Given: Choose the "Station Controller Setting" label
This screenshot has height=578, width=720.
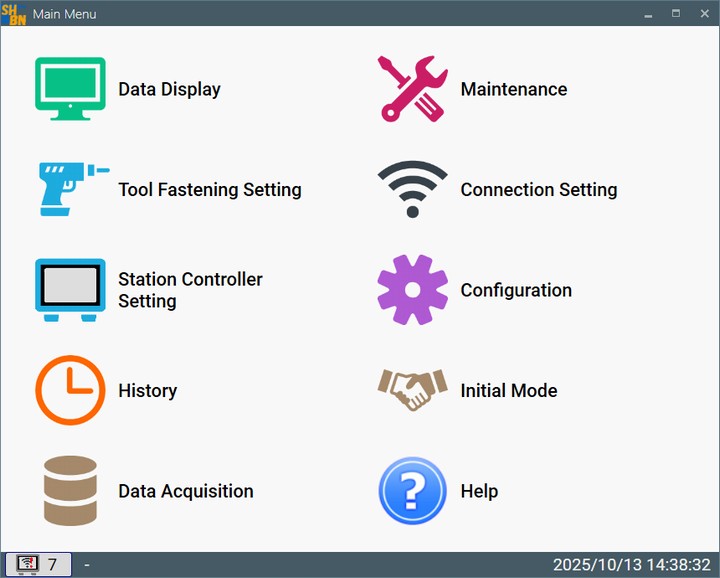Looking at the screenshot, I should coord(190,290).
